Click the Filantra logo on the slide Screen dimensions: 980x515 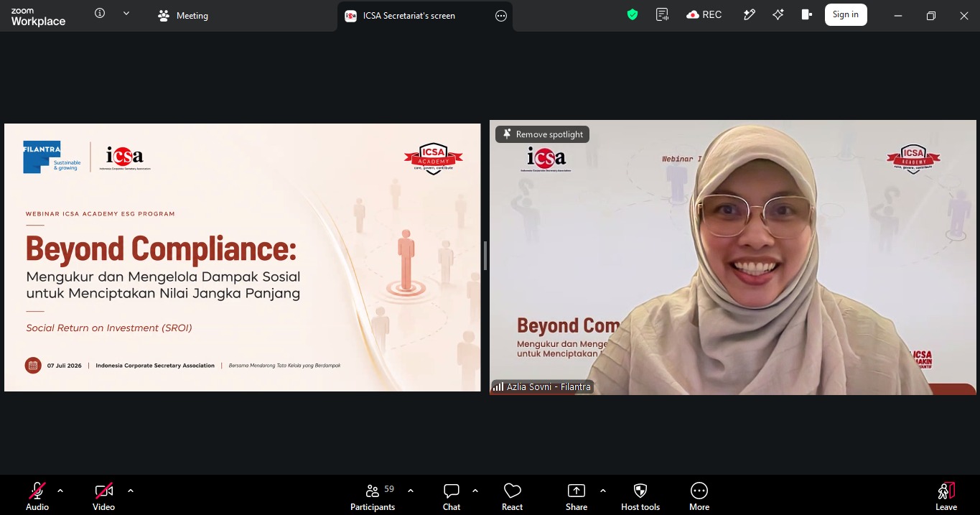pos(52,157)
